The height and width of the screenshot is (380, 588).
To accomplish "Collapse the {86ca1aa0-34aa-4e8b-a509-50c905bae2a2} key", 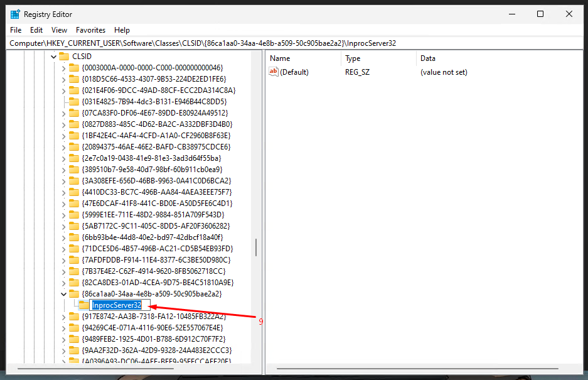I will pos(63,294).
